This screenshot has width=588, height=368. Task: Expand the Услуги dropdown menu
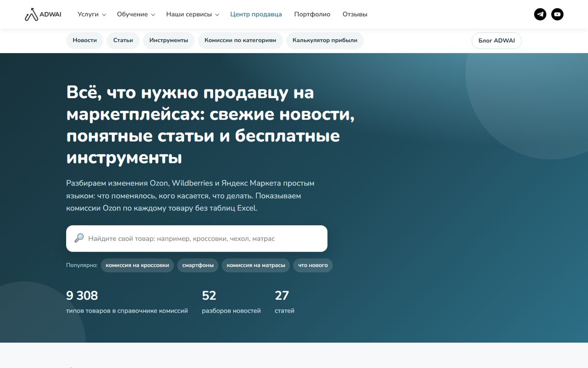pyautogui.click(x=92, y=14)
